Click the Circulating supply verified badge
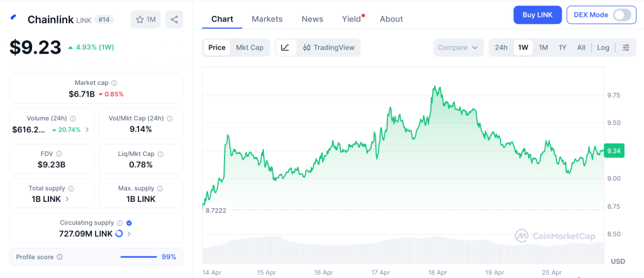The height and width of the screenshot is (278, 644). (129, 223)
